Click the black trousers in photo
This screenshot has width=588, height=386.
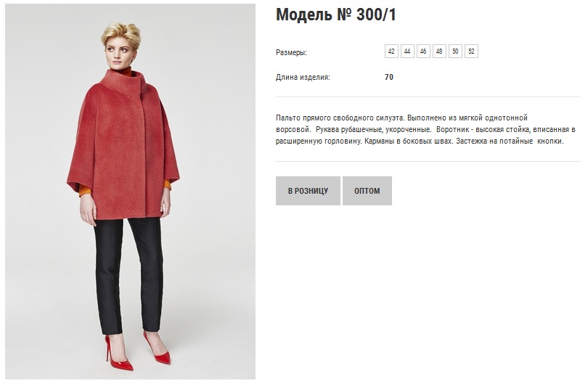pos(128,276)
